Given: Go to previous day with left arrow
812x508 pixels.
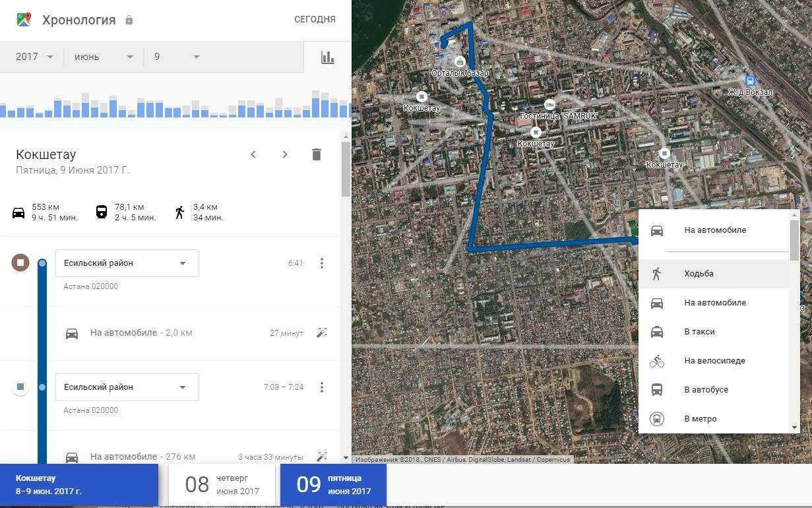Looking at the screenshot, I should pos(253,154).
